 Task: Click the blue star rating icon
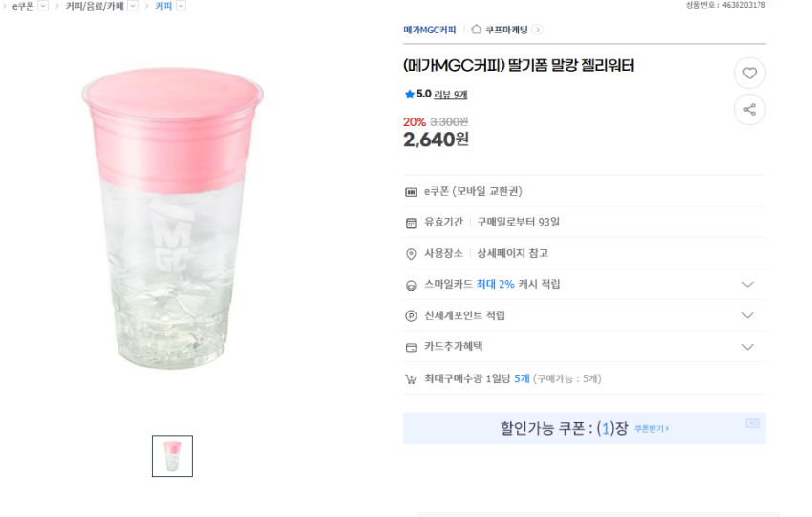(x=409, y=95)
